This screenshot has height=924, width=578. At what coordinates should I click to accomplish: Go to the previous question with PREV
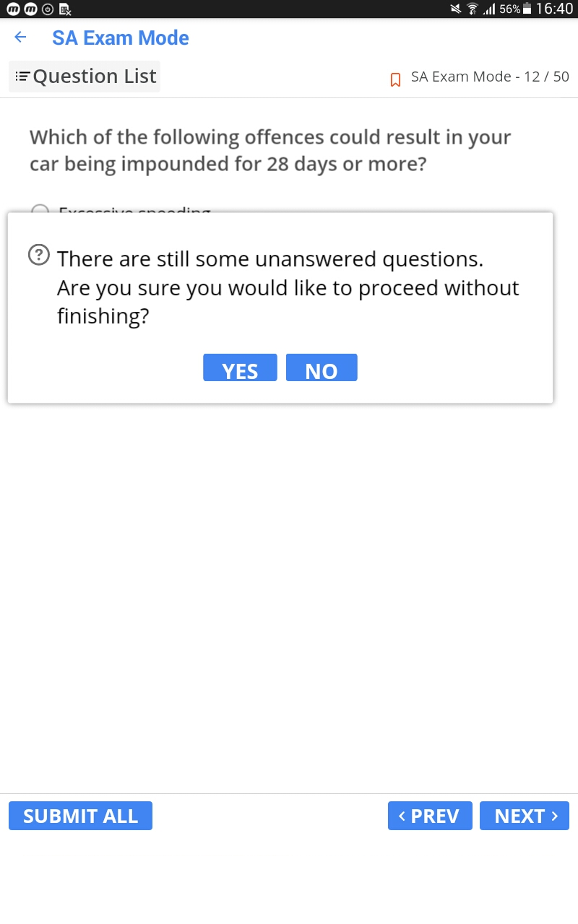(x=430, y=816)
